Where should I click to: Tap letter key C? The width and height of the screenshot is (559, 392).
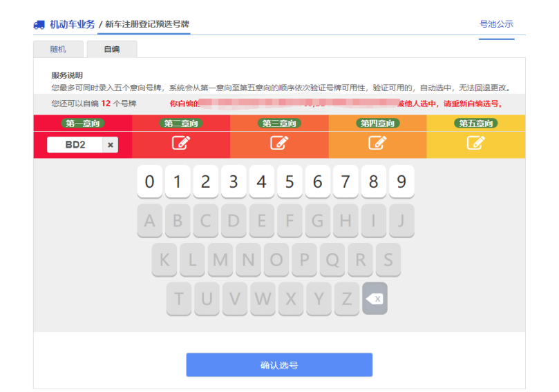(x=206, y=221)
